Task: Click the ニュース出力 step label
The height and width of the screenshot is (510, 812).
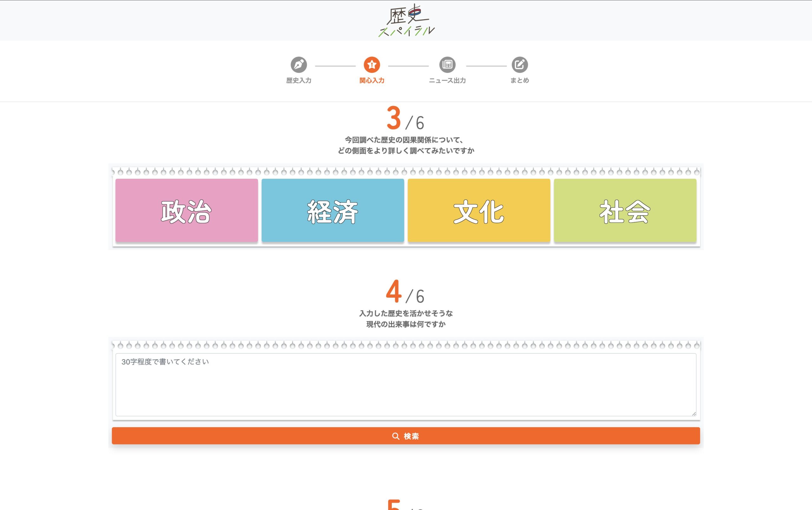Action: pyautogui.click(x=447, y=81)
